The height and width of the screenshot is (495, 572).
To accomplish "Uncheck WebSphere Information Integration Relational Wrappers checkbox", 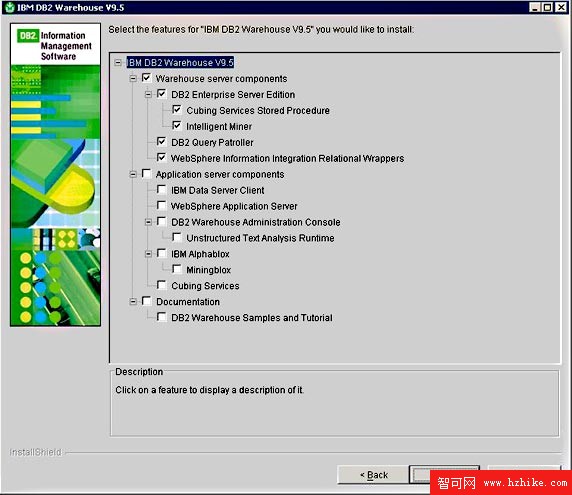I will pyautogui.click(x=162, y=158).
